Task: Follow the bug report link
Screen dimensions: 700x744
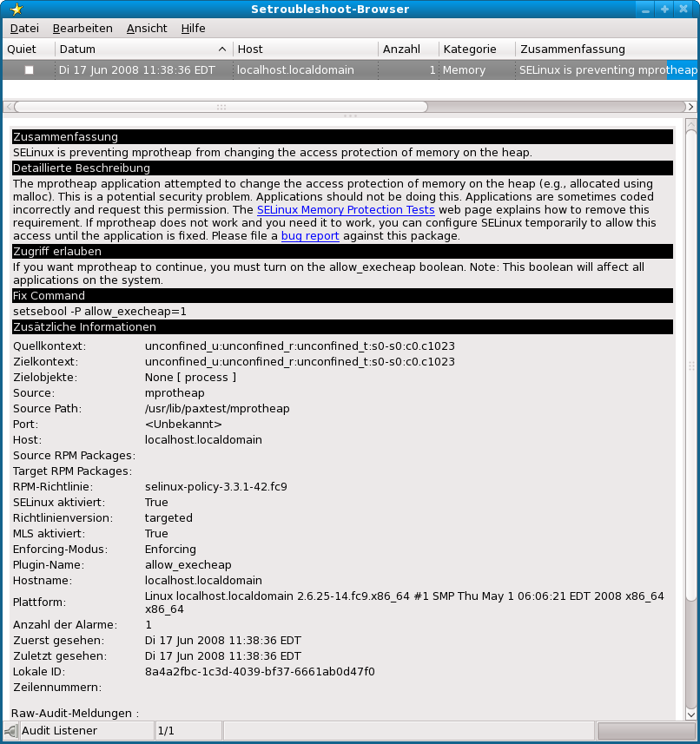Action: pyautogui.click(x=310, y=236)
